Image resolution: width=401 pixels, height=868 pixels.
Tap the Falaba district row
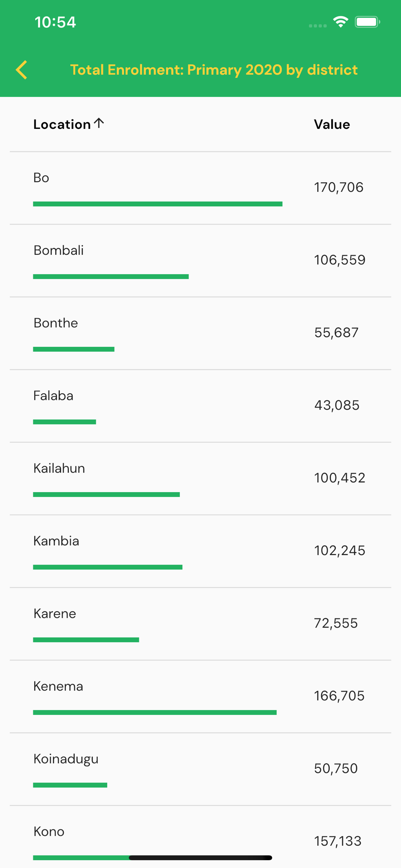pyautogui.click(x=200, y=406)
